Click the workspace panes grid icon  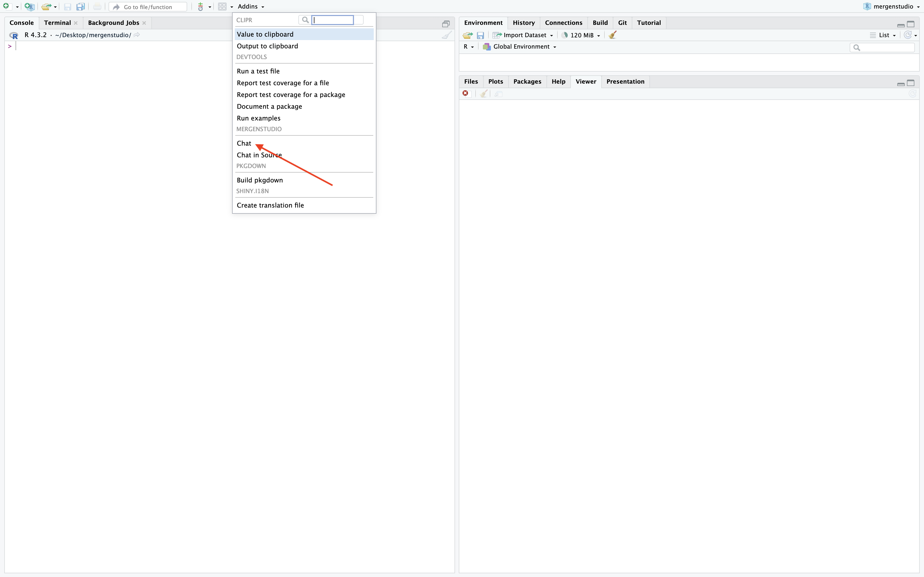click(x=222, y=6)
